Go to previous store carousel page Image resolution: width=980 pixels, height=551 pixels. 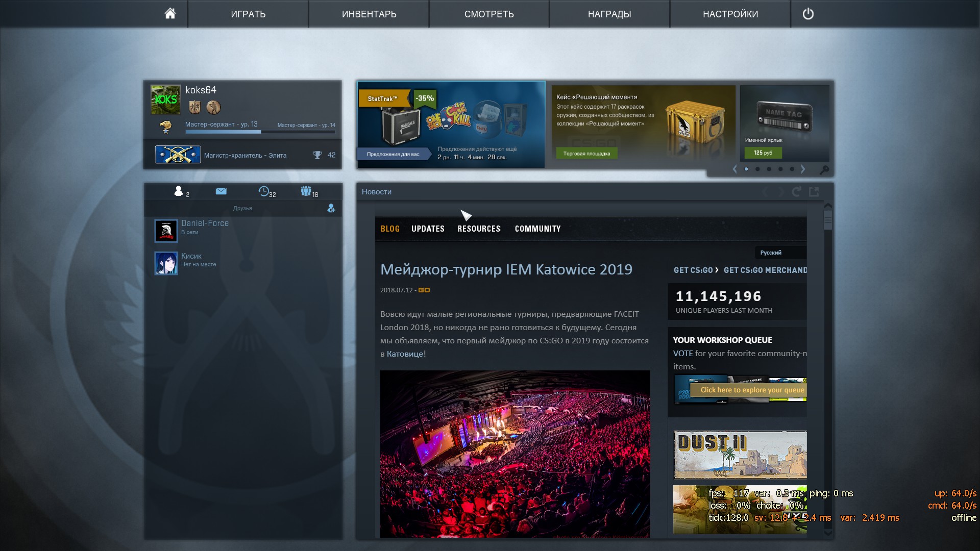(735, 169)
